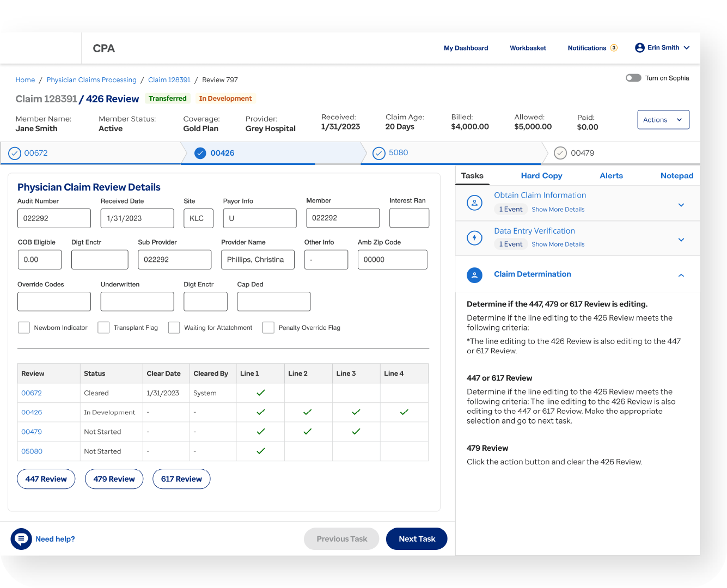Open the Actions dropdown
The image size is (727, 588).
(x=663, y=120)
